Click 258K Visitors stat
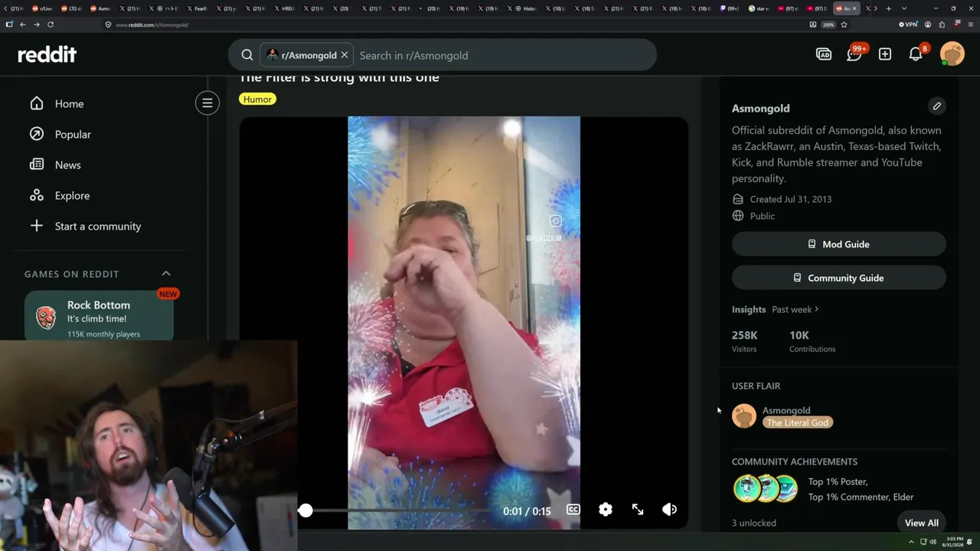Viewport: 980px width, 551px height. click(x=744, y=341)
